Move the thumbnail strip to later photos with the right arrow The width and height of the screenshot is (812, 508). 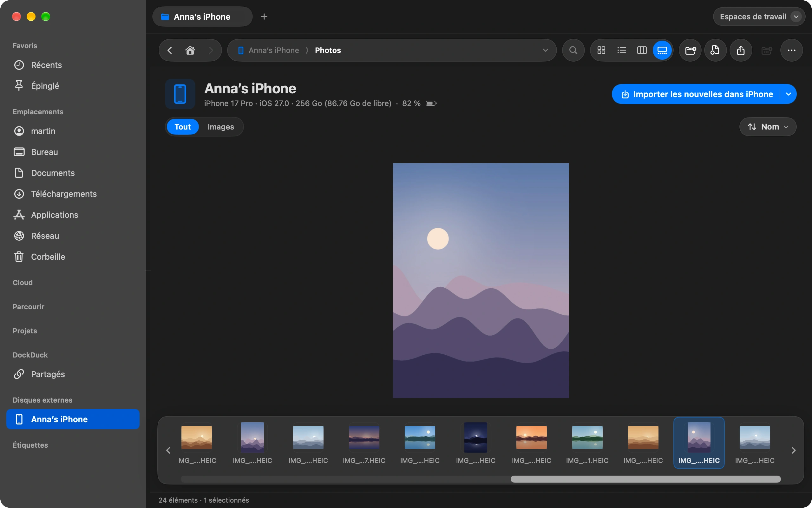pyautogui.click(x=794, y=450)
